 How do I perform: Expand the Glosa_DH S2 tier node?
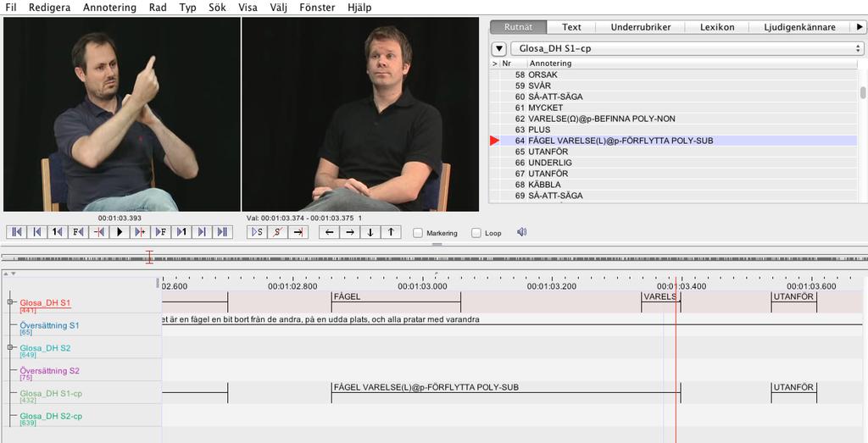tap(10, 347)
